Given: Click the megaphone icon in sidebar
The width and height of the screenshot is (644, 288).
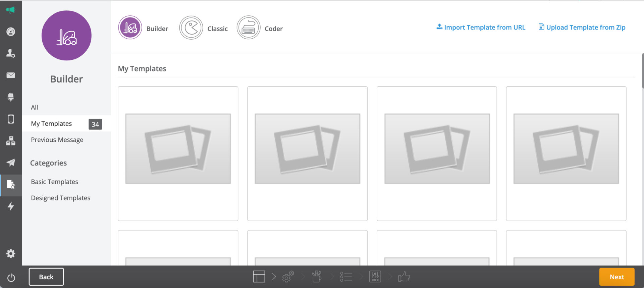Looking at the screenshot, I should [11, 10].
